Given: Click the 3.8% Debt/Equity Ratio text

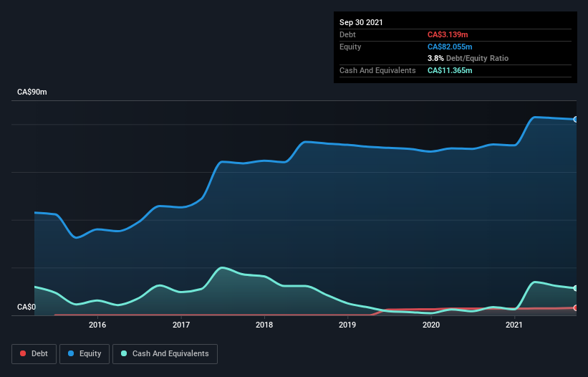Looking at the screenshot, I should [468, 58].
